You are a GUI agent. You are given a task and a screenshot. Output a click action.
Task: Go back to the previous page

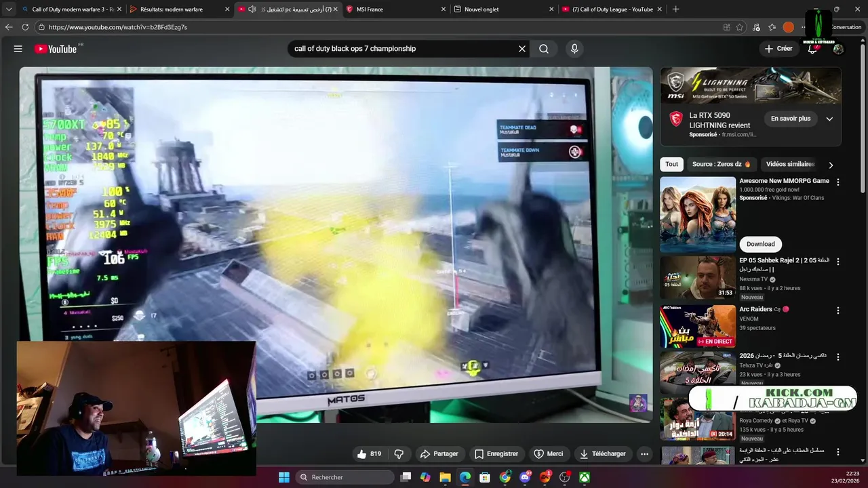(x=9, y=27)
